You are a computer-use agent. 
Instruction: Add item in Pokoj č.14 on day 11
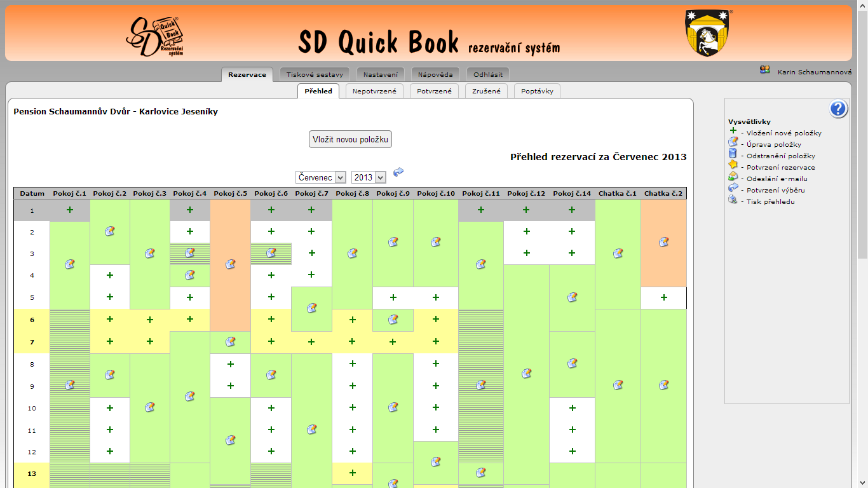[572, 430]
